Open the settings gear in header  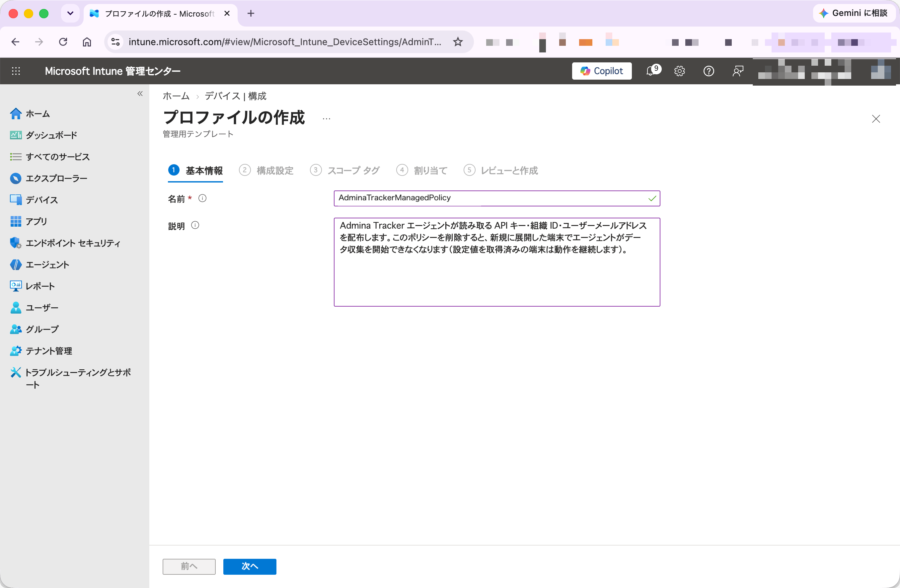coord(680,71)
